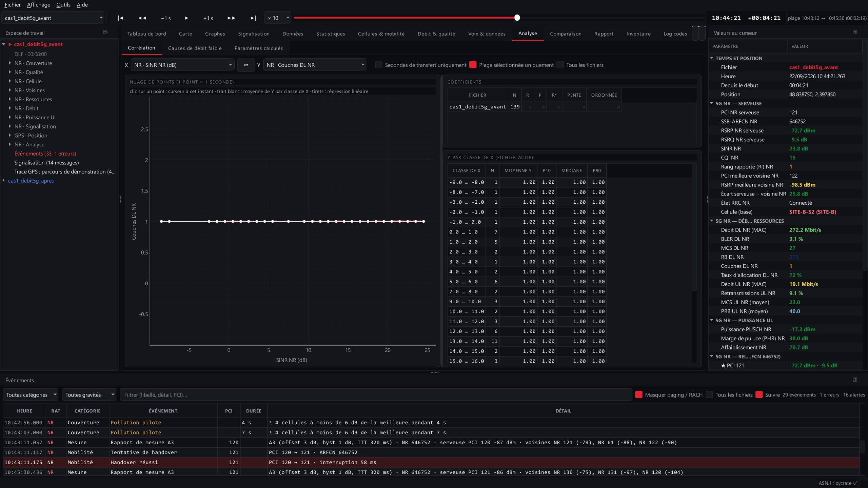Open the Y axis Couches DL NR dropdown
868x488 pixels.
point(315,65)
